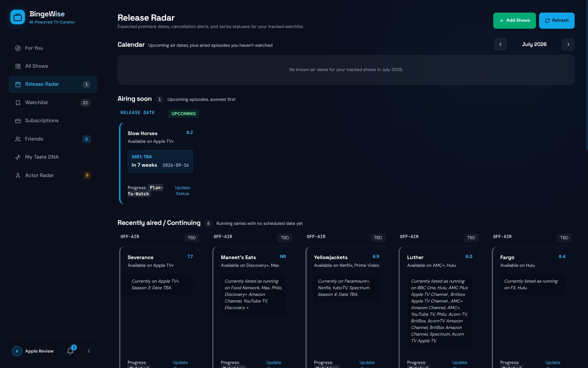The width and height of the screenshot is (588, 368).
Task: Click the Release Radar calendar icon
Action: (18, 84)
